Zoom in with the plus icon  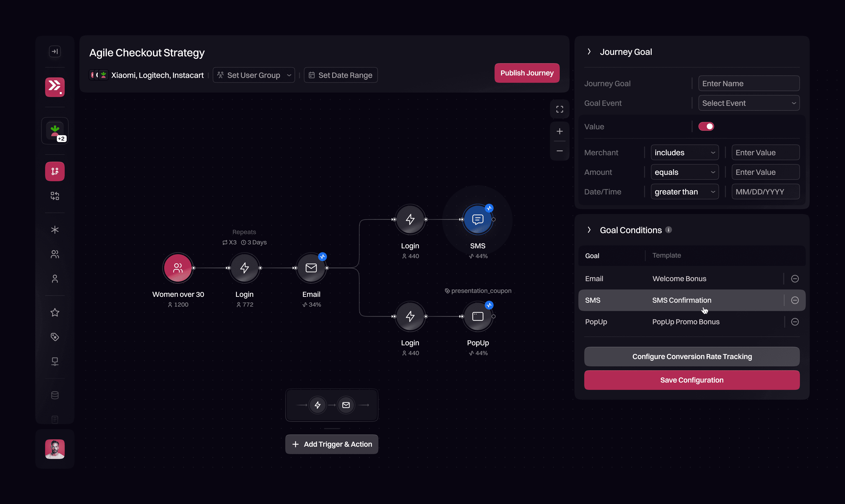559,131
